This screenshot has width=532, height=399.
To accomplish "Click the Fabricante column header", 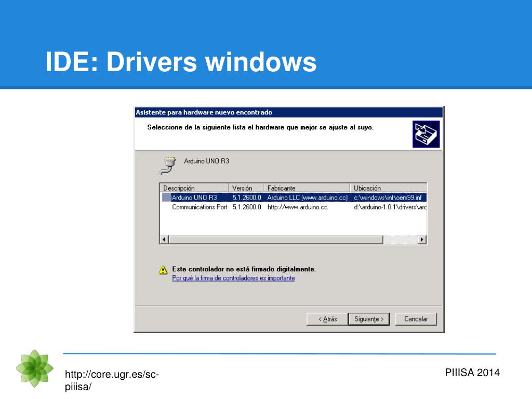I will click(x=307, y=188).
